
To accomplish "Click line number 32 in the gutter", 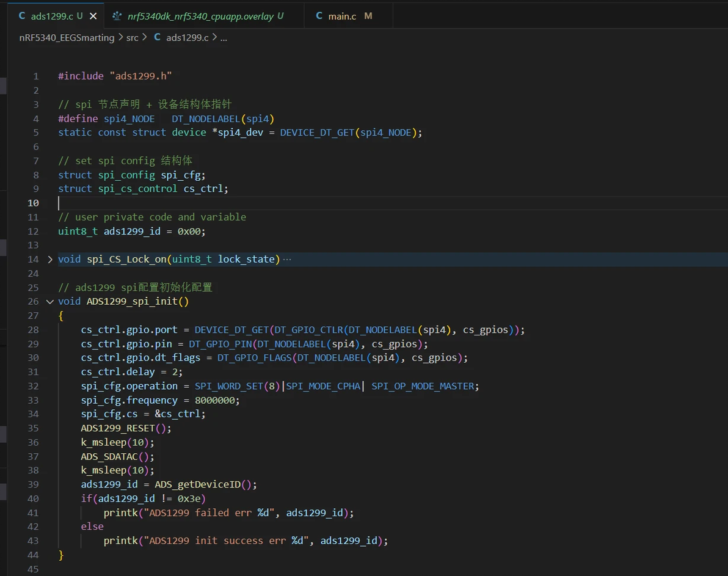I will click(33, 386).
